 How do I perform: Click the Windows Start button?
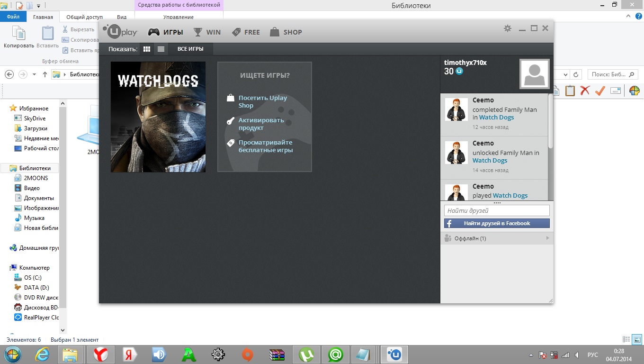coord(13,355)
